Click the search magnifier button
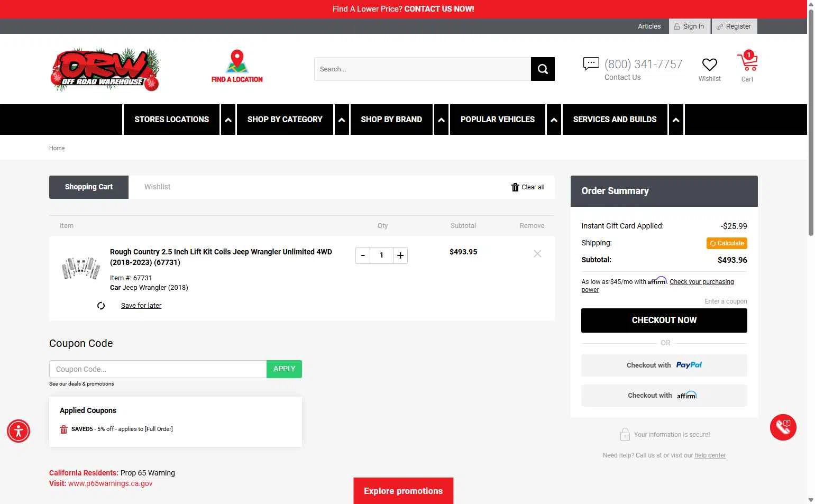 (543, 69)
